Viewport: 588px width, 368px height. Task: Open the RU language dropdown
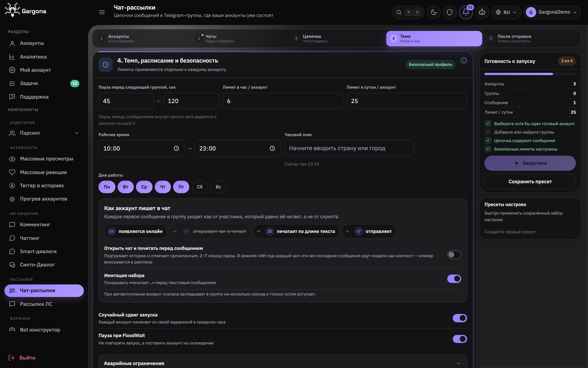tap(506, 12)
